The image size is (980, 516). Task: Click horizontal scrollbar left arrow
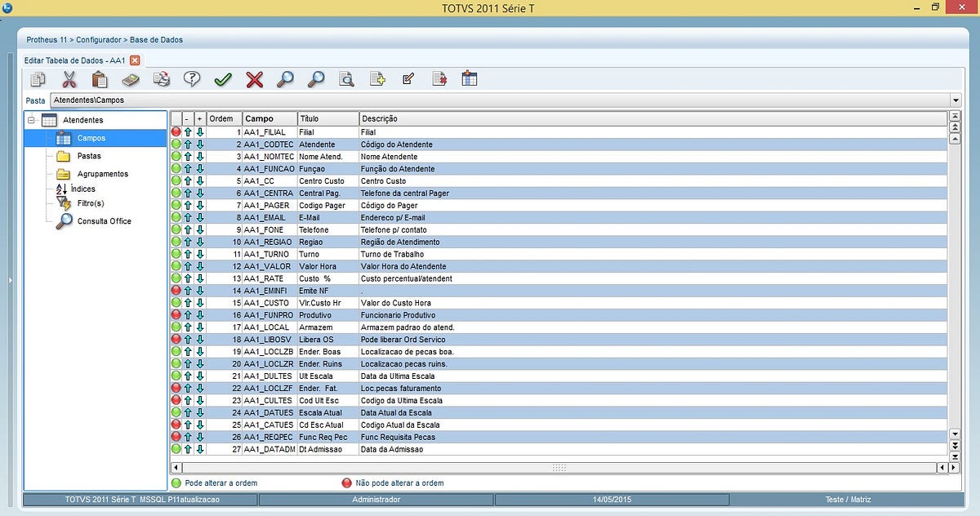[x=176, y=468]
